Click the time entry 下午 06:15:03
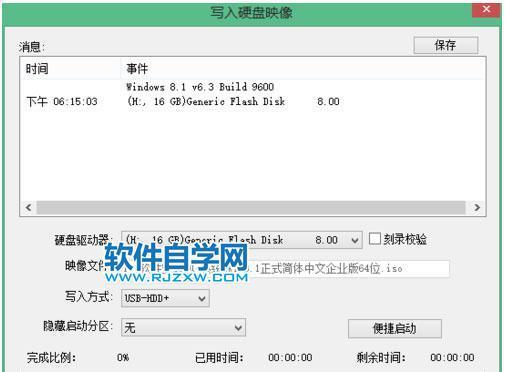This screenshot has width=505, height=372. (62, 101)
